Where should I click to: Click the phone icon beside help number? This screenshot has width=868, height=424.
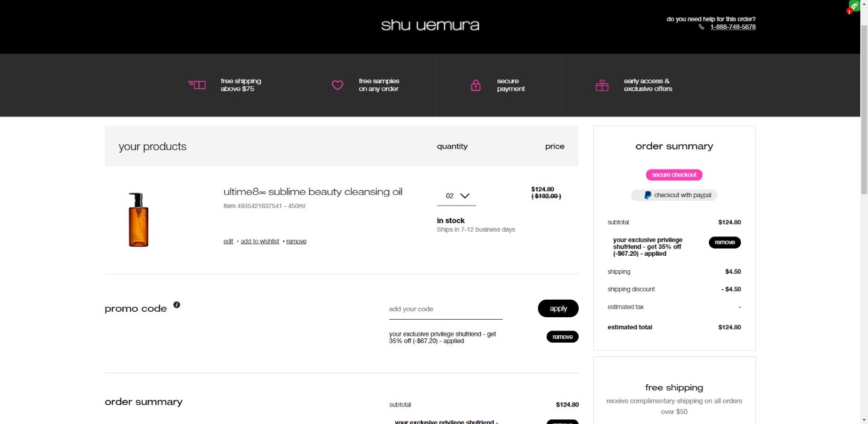(701, 27)
